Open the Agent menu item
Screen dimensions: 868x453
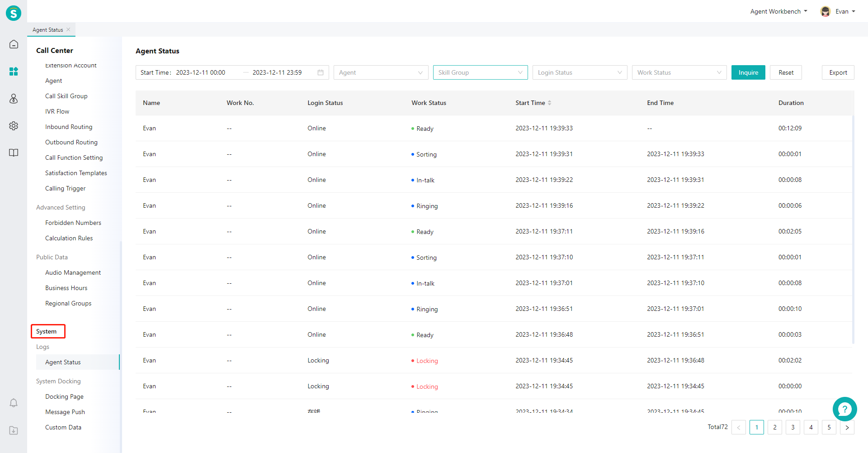coord(53,81)
